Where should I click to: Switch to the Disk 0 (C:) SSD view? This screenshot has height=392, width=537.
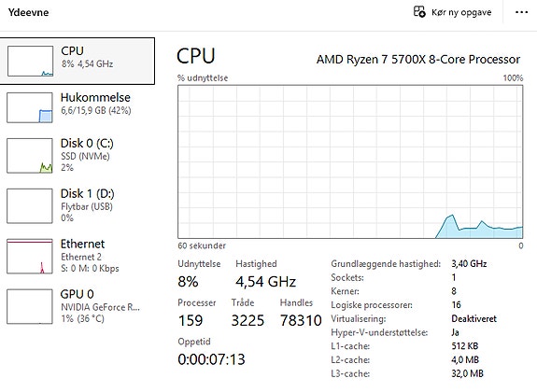coord(78,156)
